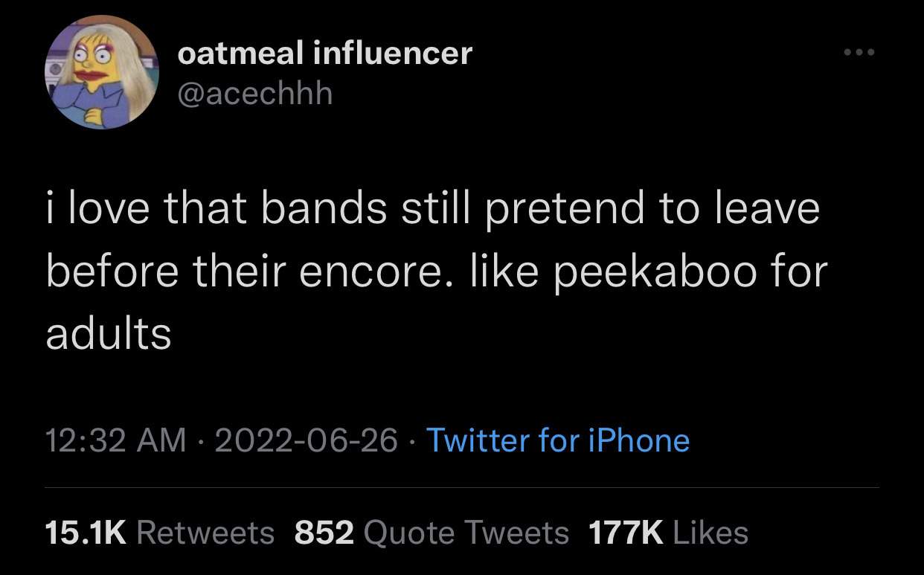Viewport: 924px width, 575px height.
Task: Click the 2022-06-26 date
Action: [x=306, y=440]
